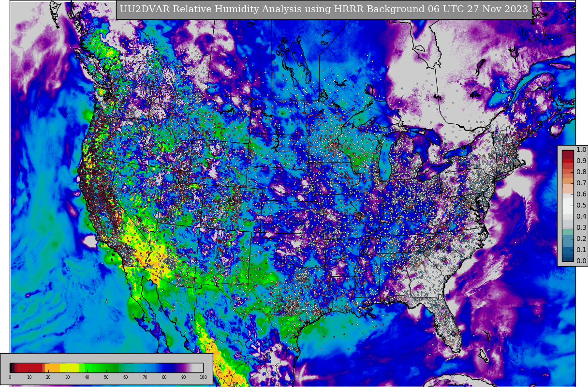This screenshot has width=588, height=387.
Task: Click the '50' tick label on humidity colorbar
Action: [x=106, y=377]
